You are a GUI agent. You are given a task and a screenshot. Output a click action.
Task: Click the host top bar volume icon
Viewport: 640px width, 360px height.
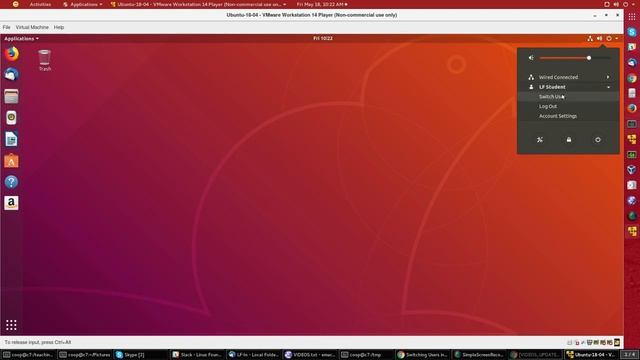[616, 4]
